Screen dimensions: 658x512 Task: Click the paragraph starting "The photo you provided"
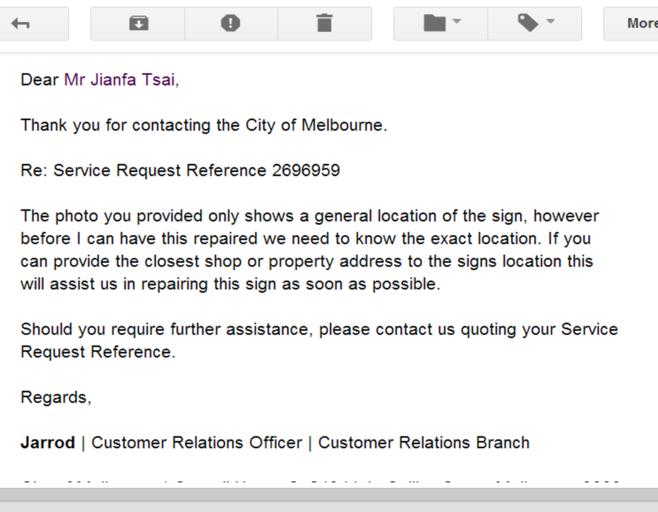[x=310, y=250]
